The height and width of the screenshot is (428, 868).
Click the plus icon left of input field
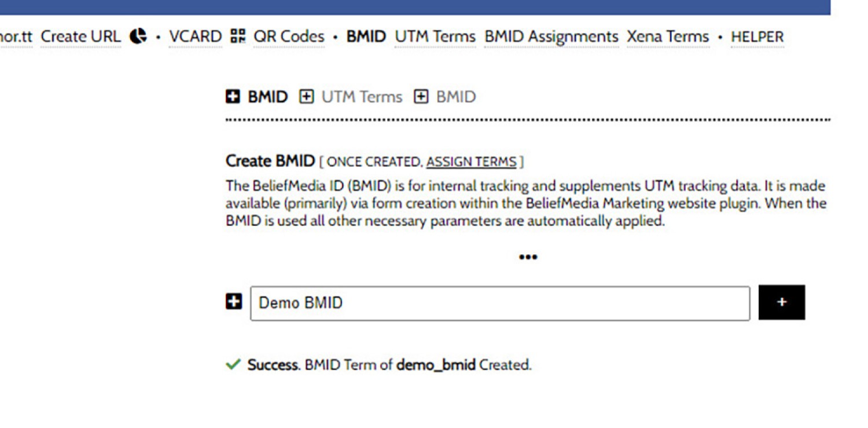(233, 302)
